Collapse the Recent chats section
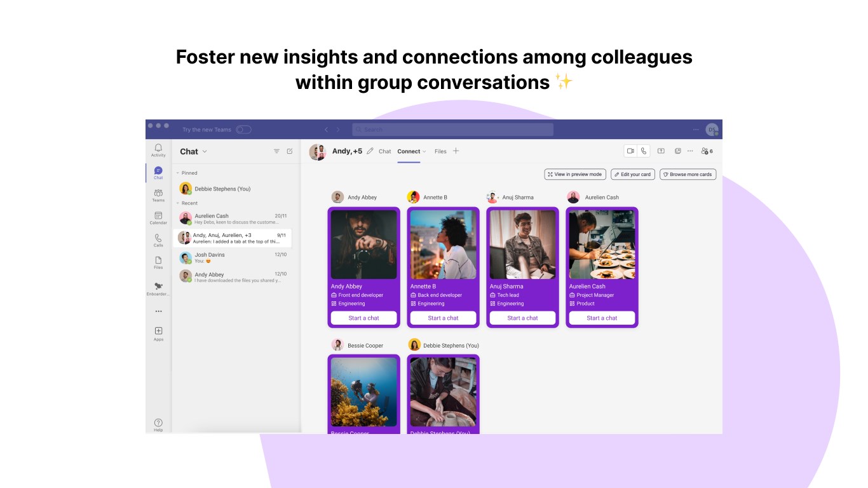The width and height of the screenshot is (868, 488). pyautogui.click(x=178, y=203)
